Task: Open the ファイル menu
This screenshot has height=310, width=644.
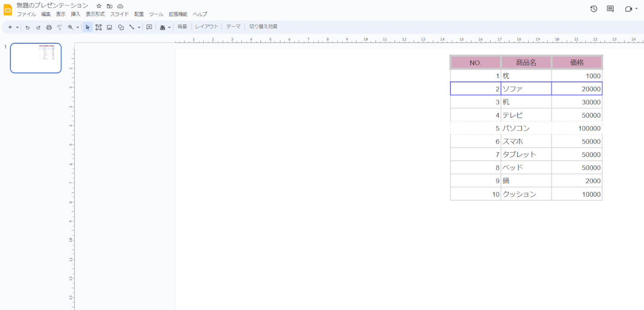Action: click(x=27, y=14)
